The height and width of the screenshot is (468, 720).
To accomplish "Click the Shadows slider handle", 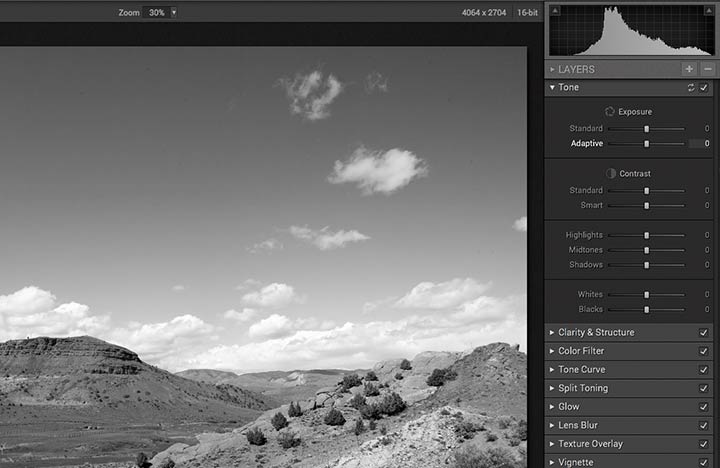I will pyautogui.click(x=647, y=265).
